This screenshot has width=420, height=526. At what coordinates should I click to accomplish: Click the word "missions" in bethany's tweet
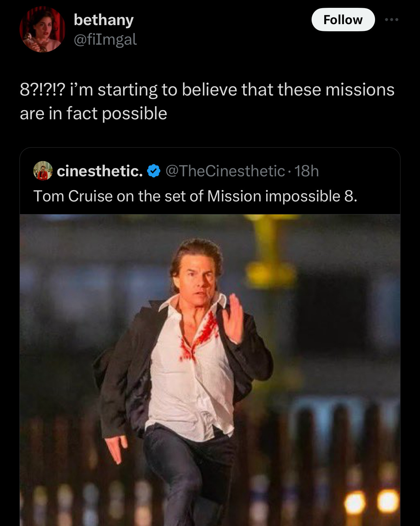[x=360, y=90]
